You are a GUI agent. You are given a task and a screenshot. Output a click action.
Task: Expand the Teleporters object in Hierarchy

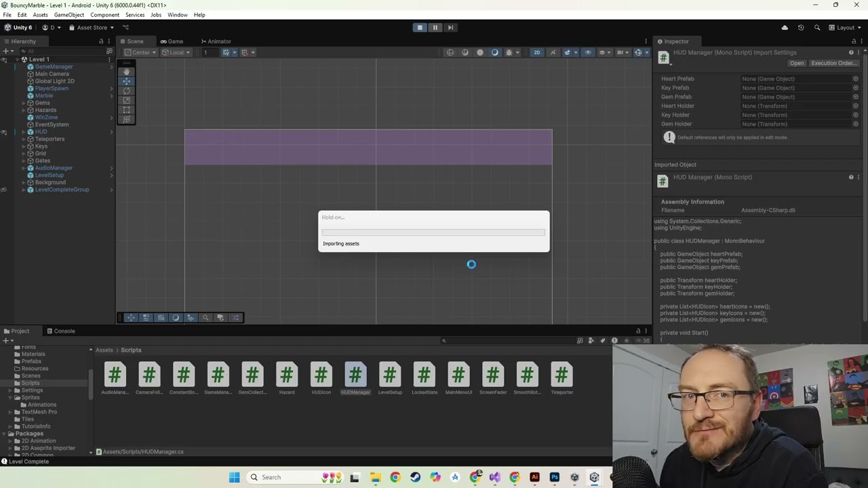(x=24, y=139)
